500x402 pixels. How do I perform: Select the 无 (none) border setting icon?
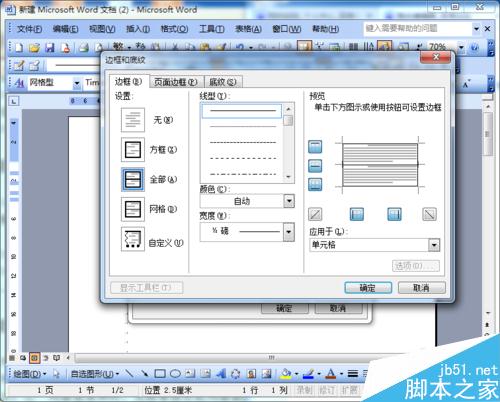[x=133, y=120]
